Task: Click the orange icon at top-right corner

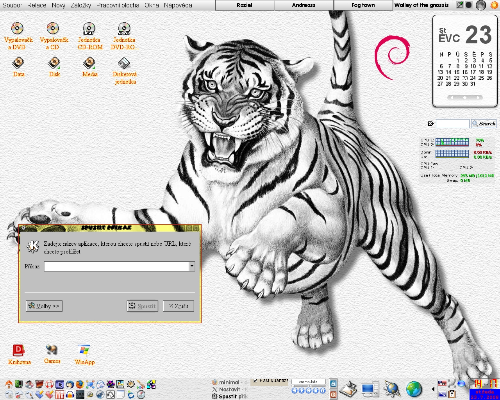Action: click(x=495, y=5)
